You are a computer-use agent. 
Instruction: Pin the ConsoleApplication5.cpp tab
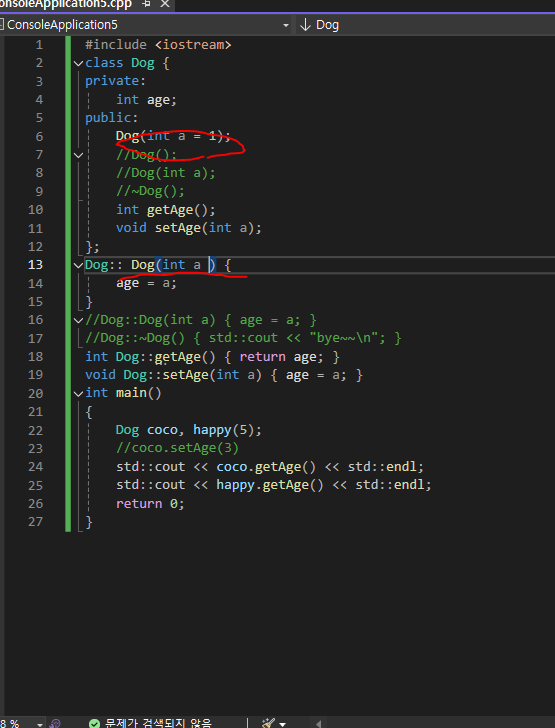pyautogui.click(x=146, y=4)
